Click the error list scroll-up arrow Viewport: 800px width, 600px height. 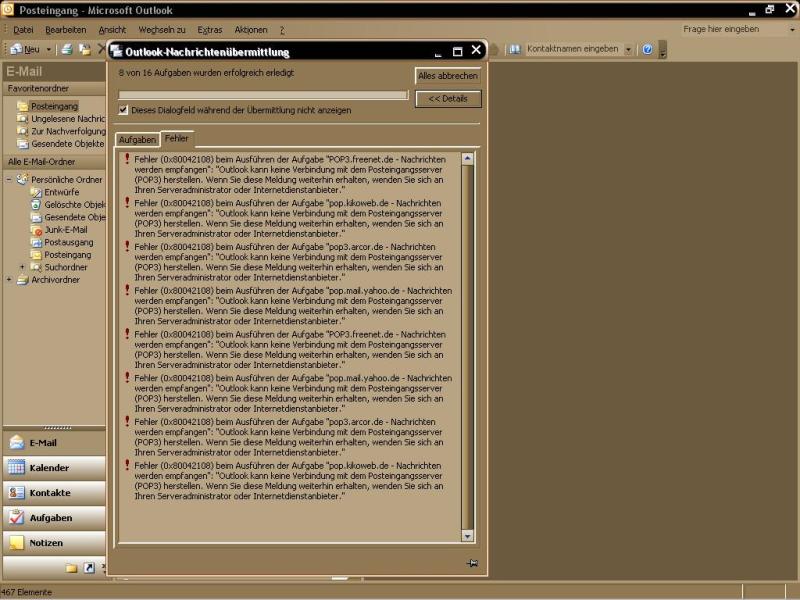(x=467, y=159)
